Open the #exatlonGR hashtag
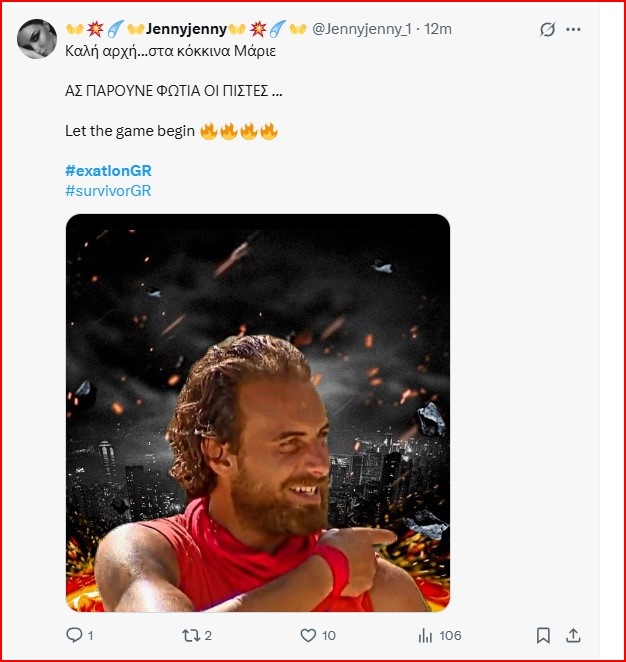Viewport: 626px width, 662px height. pos(108,172)
